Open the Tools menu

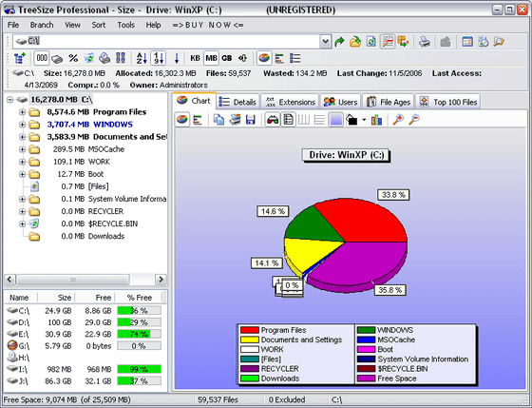pyautogui.click(x=125, y=25)
